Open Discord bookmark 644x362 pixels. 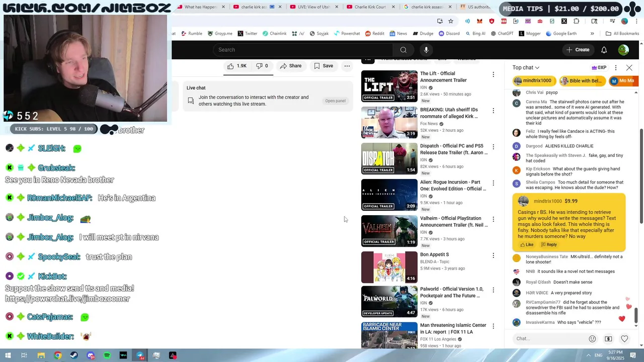449,34
